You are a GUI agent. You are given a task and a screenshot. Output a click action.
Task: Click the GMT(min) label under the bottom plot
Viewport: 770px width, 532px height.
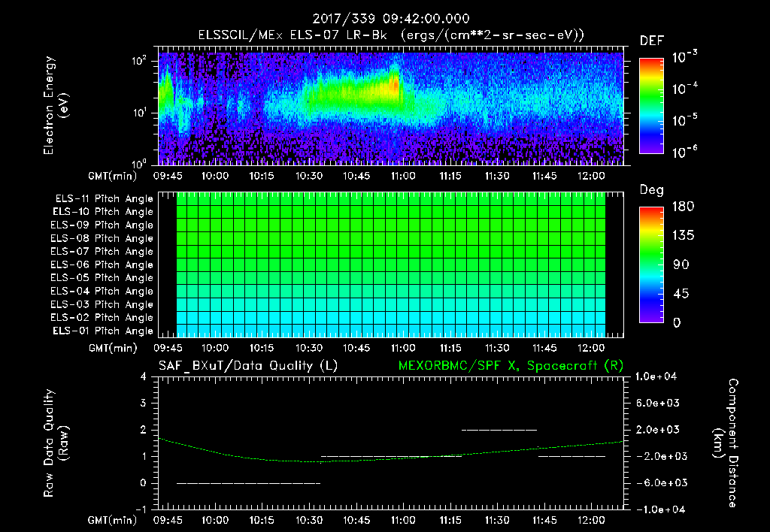pos(113,520)
